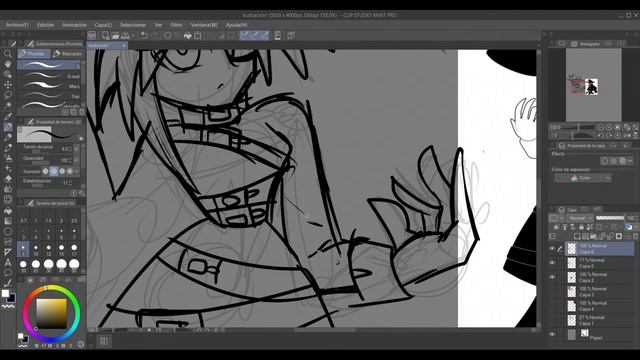Select the Operation object tool
This screenshot has width=640, height=360.
[7, 74]
